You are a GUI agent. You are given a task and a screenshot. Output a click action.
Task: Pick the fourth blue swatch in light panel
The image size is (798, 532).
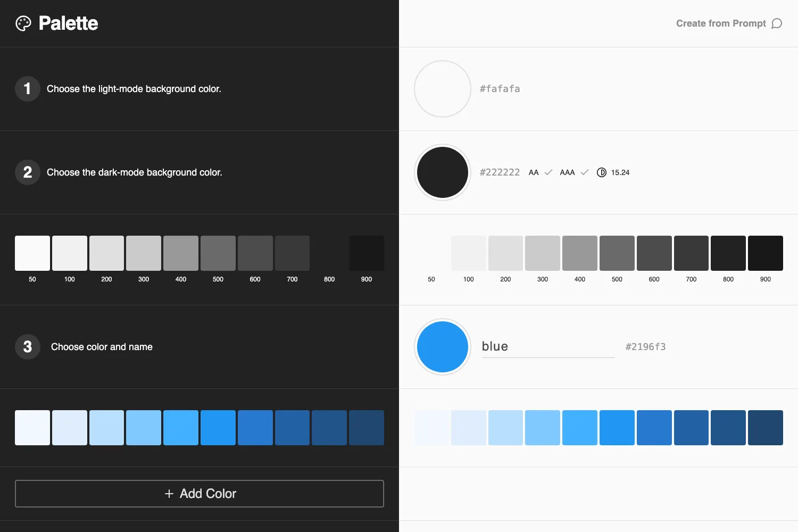pyautogui.click(x=543, y=428)
